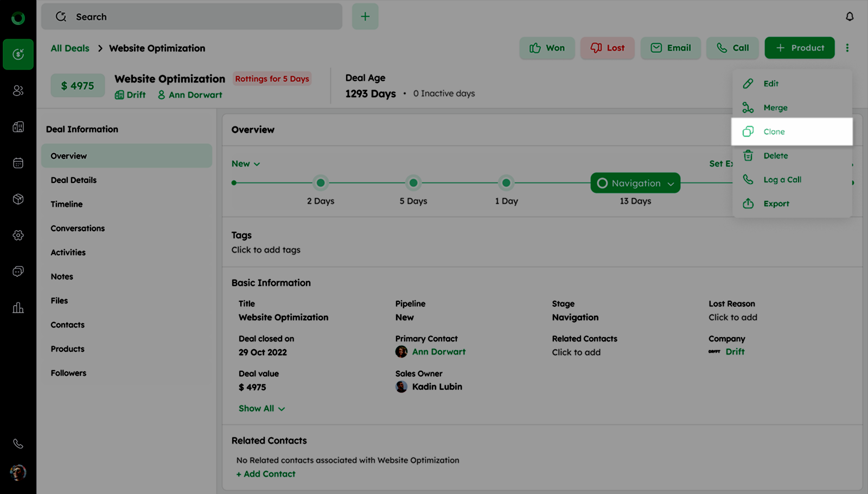Click the three-dot more options icon
Screen dimensions: 868x494
point(847,48)
